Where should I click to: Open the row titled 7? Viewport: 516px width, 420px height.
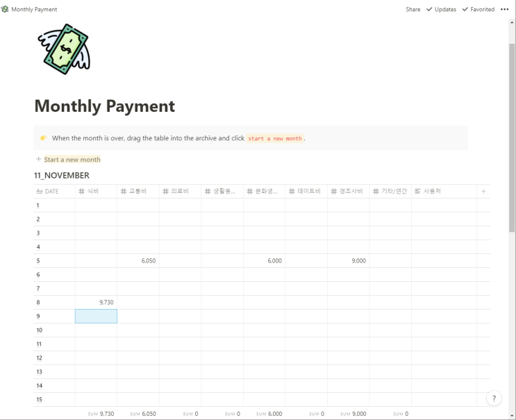(x=38, y=288)
